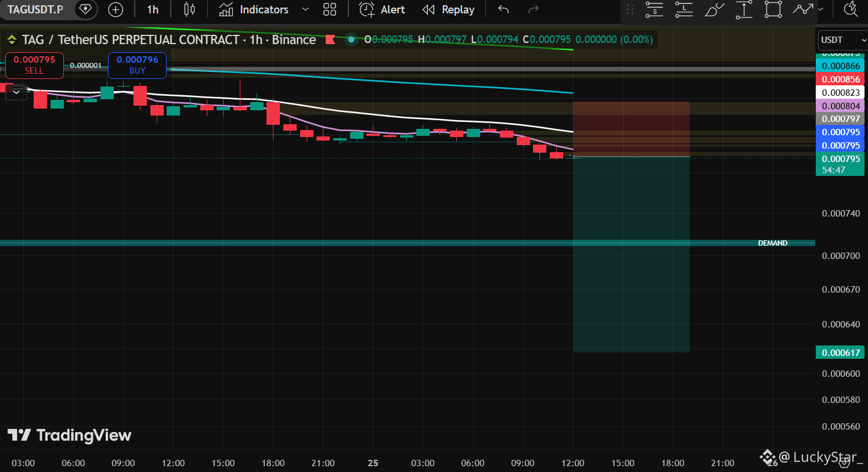This screenshot has height=472, width=868.
Task: Expand the favorites toolbar chevron
Action: (x=820, y=9)
